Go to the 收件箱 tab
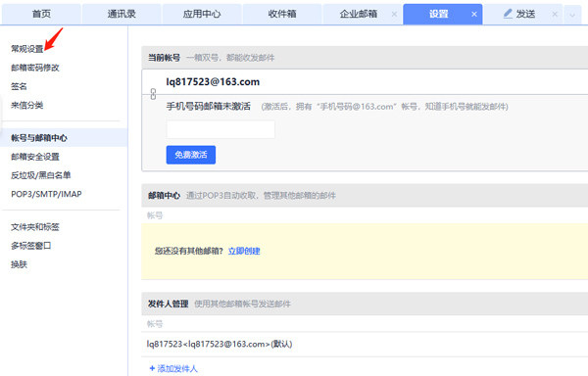 (282, 15)
